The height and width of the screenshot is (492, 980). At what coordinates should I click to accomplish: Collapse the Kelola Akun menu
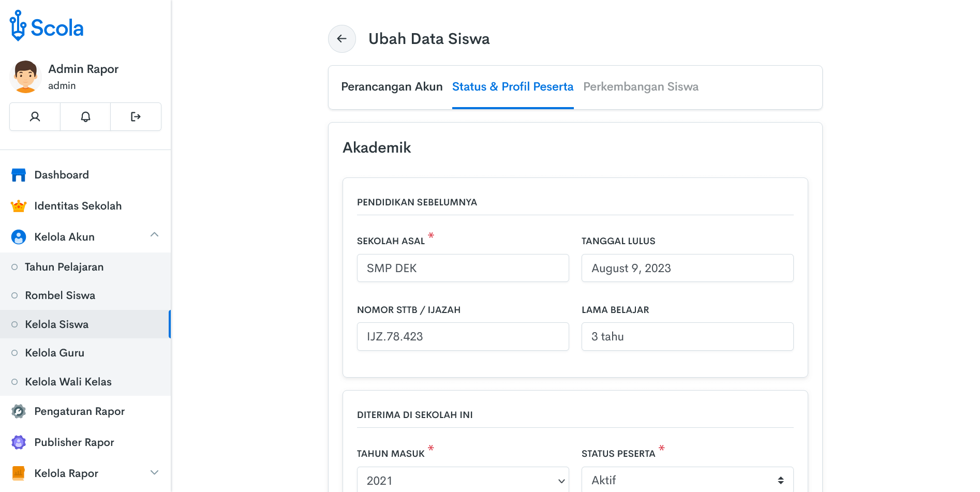tap(154, 235)
